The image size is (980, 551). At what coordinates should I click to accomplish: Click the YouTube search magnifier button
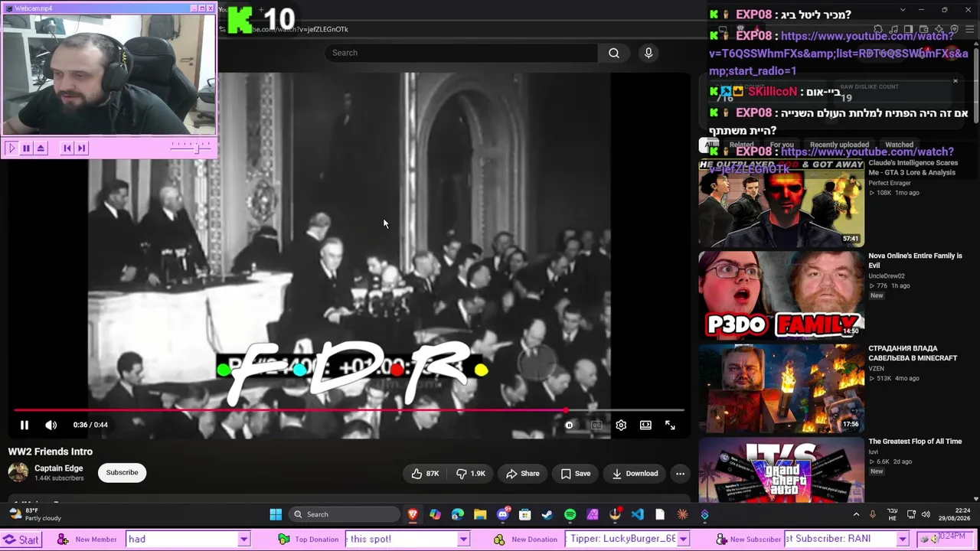[x=613, y=53]
